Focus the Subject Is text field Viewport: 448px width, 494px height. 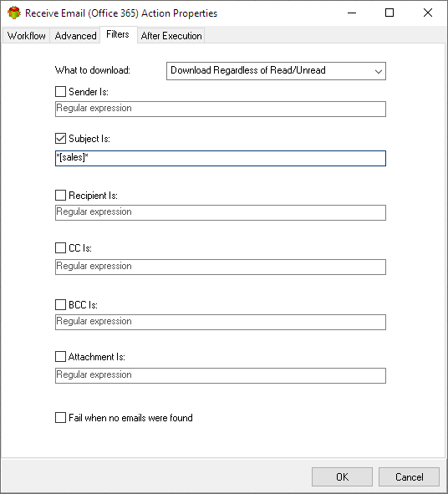pyautogui.click(x=221, y=158)
